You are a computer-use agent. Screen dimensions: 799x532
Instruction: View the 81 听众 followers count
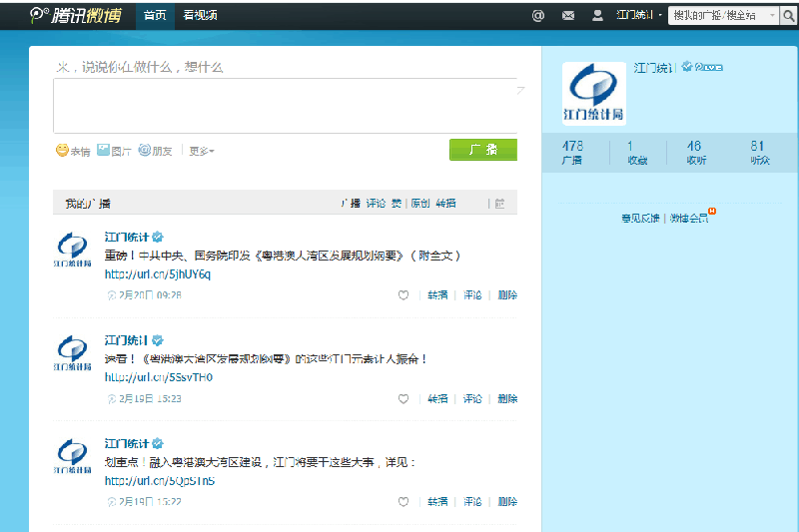click(759, 153)
